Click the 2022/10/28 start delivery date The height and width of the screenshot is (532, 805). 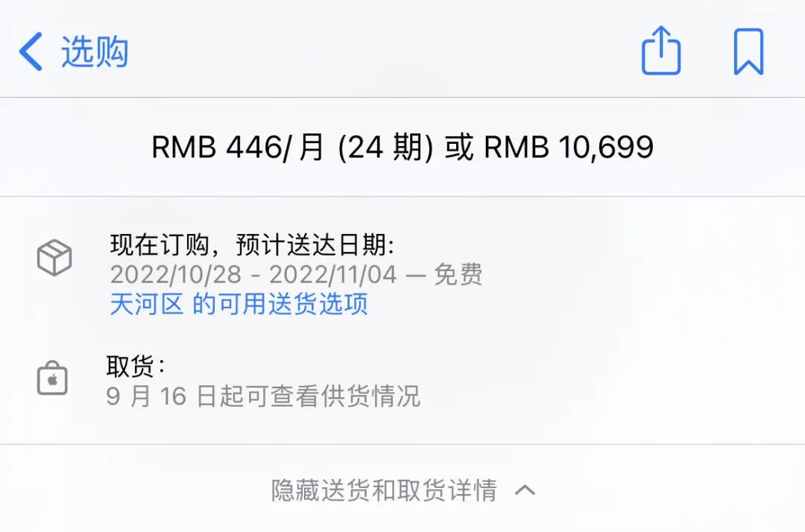176,274
